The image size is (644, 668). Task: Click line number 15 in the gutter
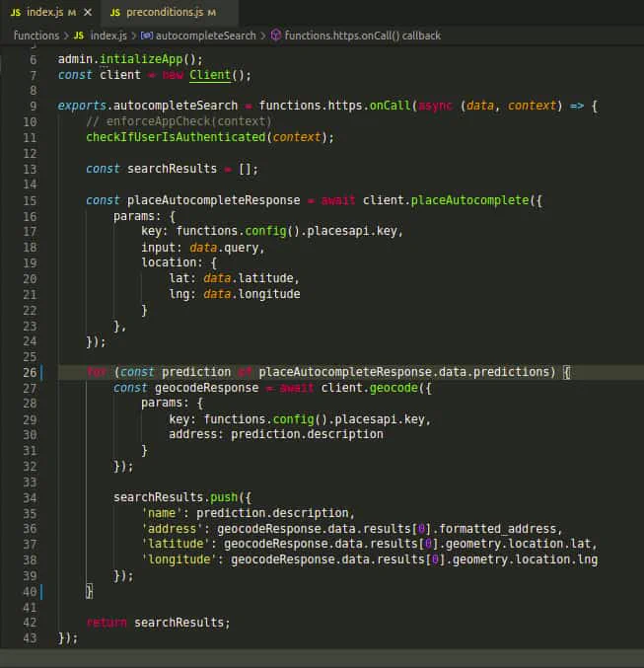tap(30, 200)
